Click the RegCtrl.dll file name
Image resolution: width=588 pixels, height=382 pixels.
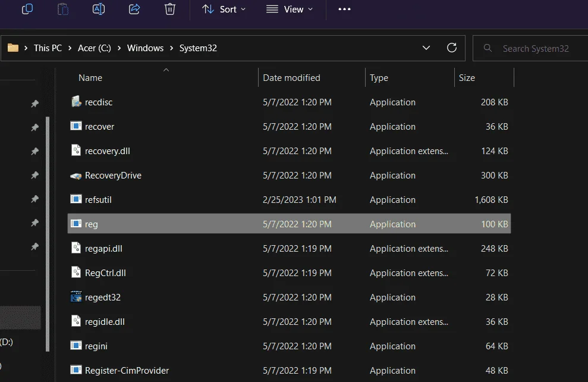[x=105, y=273]
